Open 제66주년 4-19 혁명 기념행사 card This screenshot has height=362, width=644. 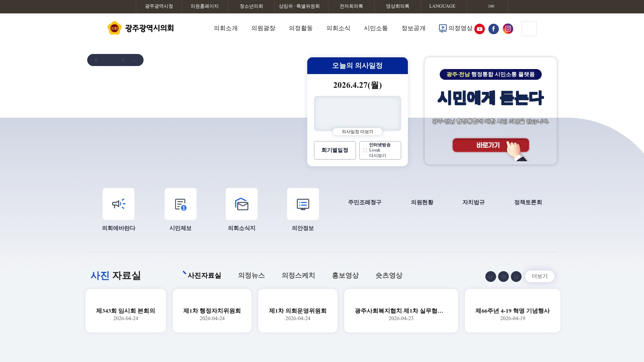(x=513, y=311)
